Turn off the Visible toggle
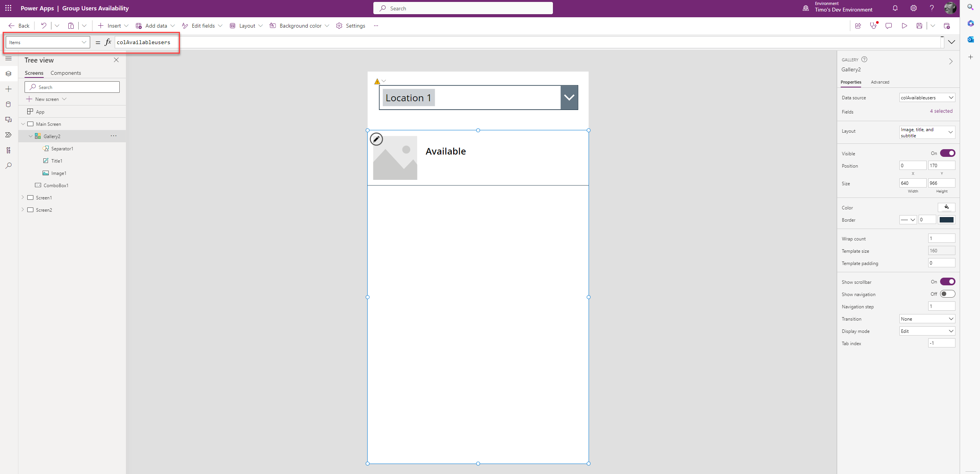This screenshot has width=980, height=474. (x=947, y=153)
